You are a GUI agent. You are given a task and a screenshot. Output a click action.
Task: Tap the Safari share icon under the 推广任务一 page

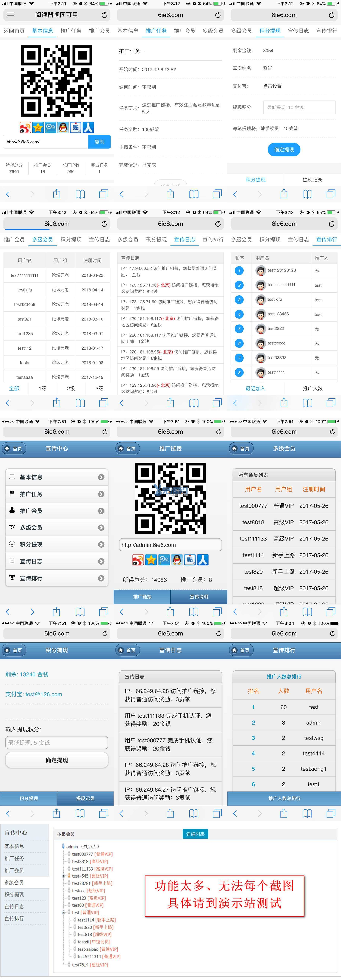[170, 194]
